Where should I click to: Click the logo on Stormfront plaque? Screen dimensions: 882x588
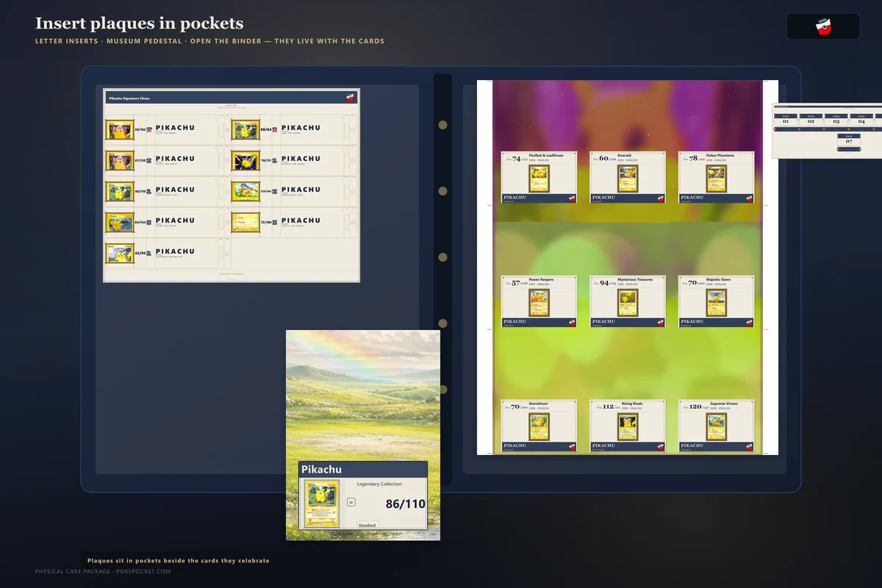point(571,446)
